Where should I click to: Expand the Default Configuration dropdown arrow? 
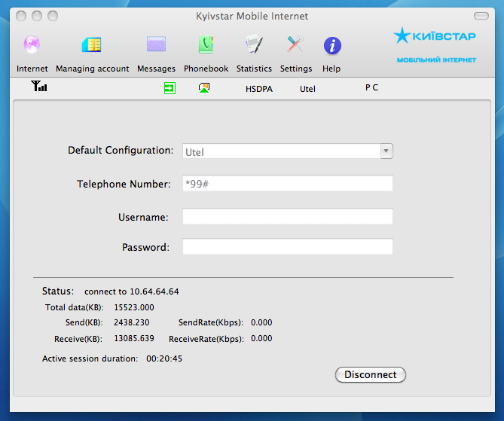(386, 151)
